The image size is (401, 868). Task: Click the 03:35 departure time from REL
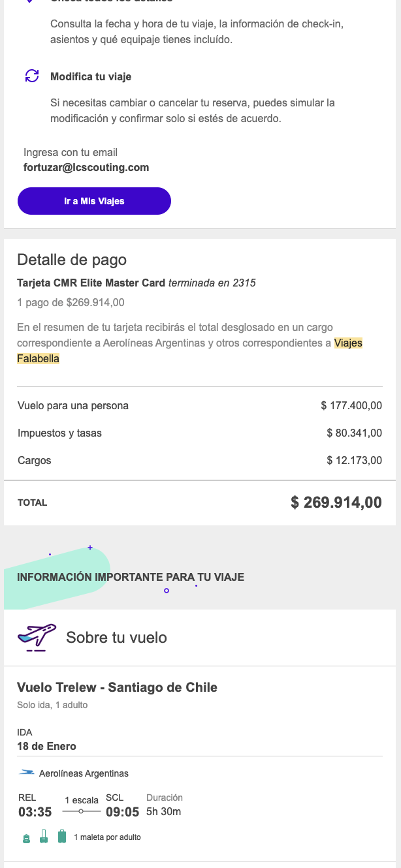35,813
